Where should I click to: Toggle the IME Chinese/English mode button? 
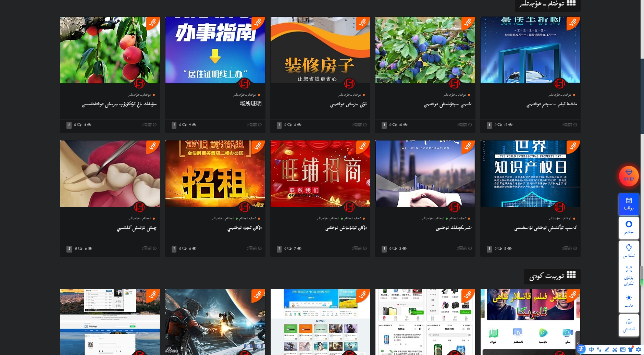point(591,350)
